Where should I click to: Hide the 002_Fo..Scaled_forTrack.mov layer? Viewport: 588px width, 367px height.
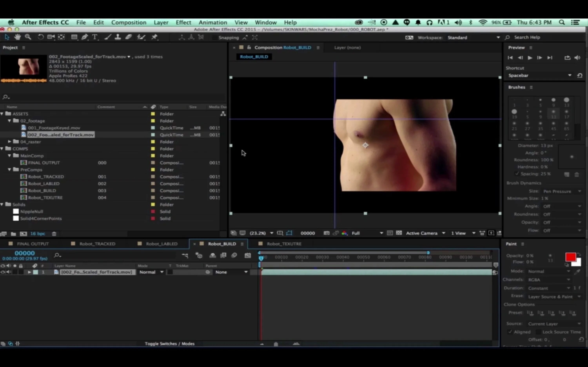(x=3, y=272)
